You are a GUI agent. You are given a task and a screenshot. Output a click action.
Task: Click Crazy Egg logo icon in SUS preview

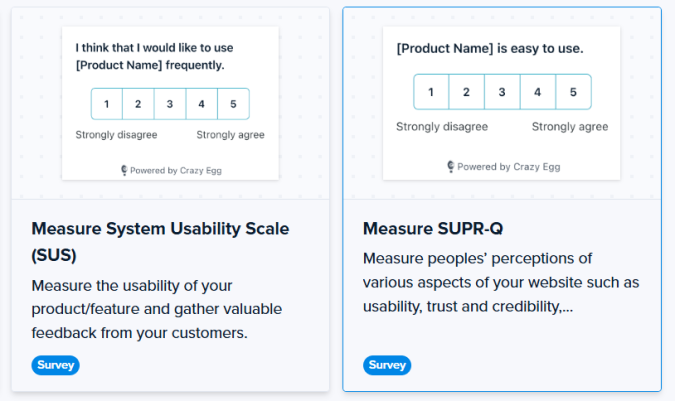point(123,171)
